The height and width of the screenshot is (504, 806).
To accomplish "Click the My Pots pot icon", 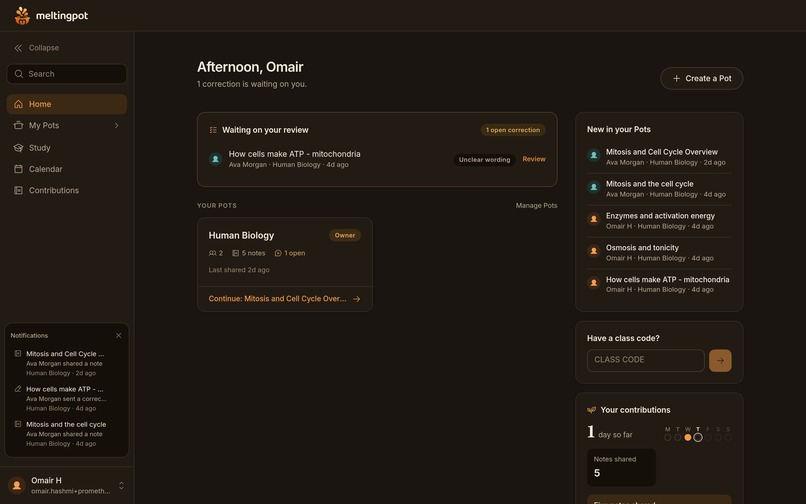I will (x=19, y=125).
